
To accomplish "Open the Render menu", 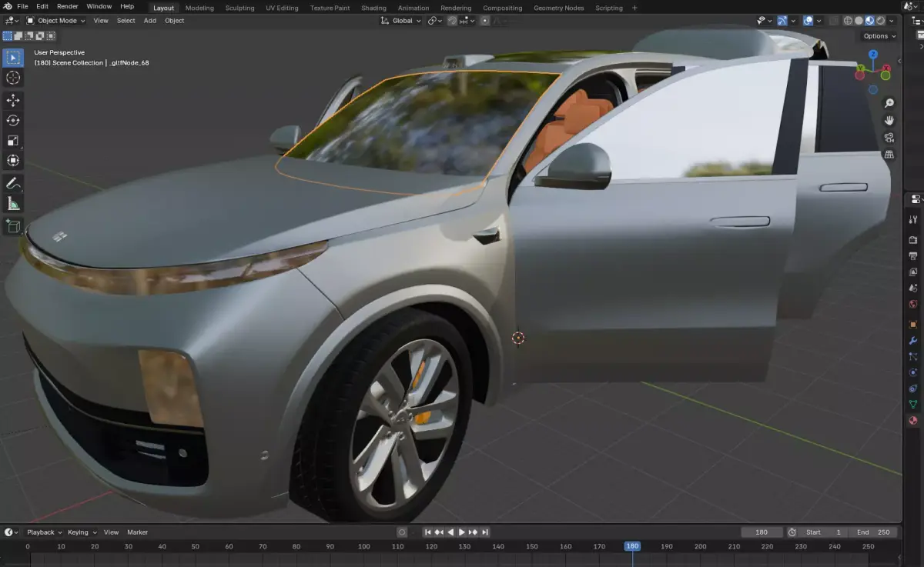I will pyautogui.click(x=68, y=6).
